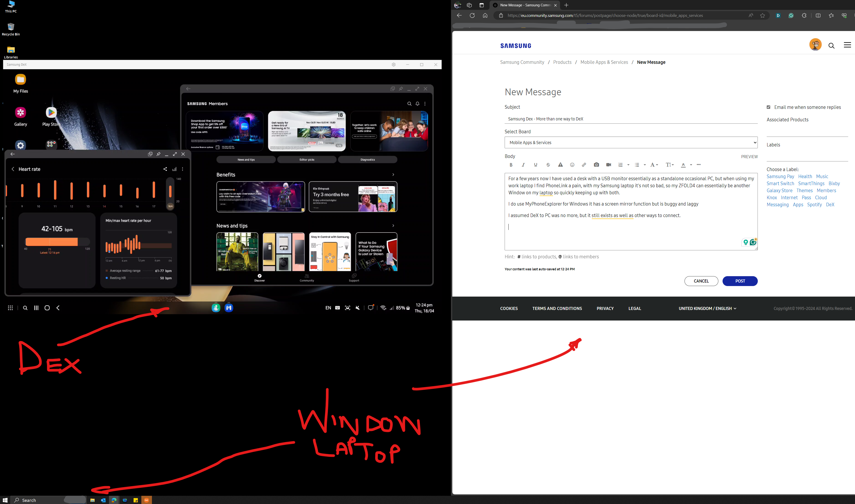Open Samsung Health app in DeX taskbar
This screenshot has height=504, width=855.
click(x=216, y=308)
